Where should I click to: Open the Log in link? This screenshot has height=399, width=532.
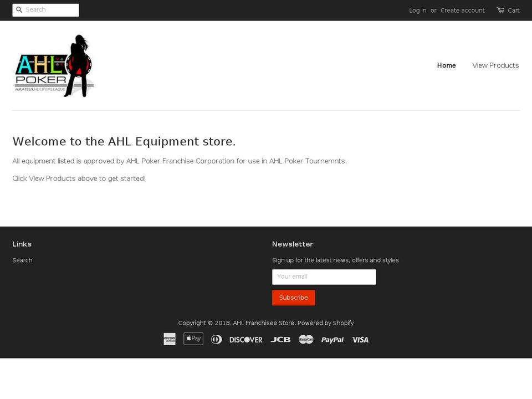417,11
